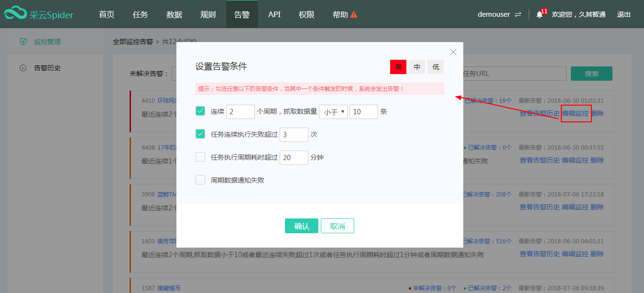Select the 中 severity level

pos(417,67)
